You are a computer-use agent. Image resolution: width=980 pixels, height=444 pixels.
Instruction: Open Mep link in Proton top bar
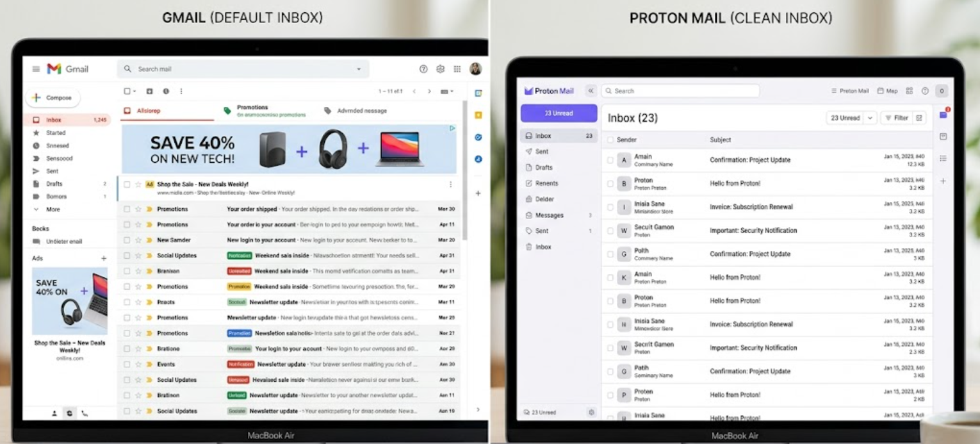(x=888, y=91)
